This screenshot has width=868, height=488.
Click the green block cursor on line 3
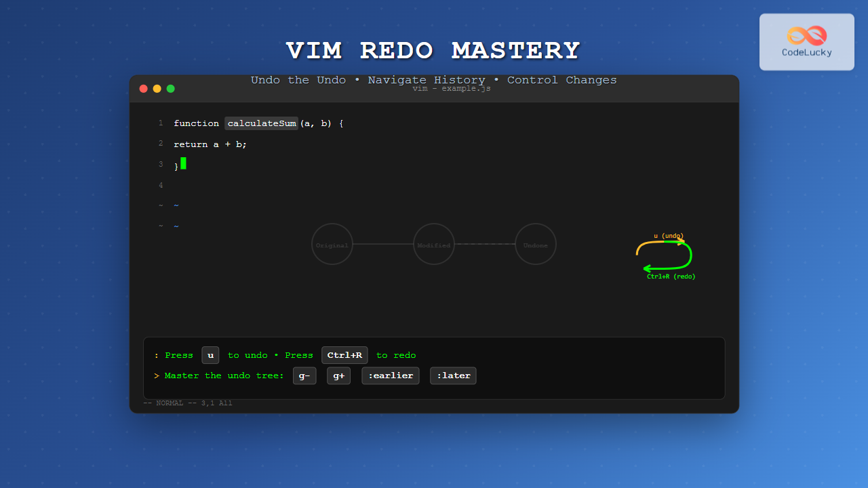point(183,163)
